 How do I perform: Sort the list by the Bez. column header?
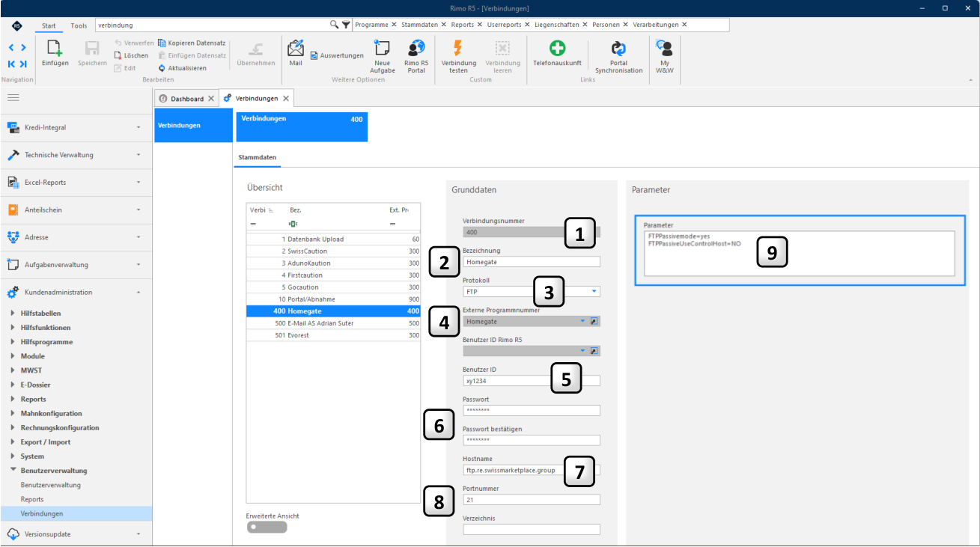coord(295,211)
